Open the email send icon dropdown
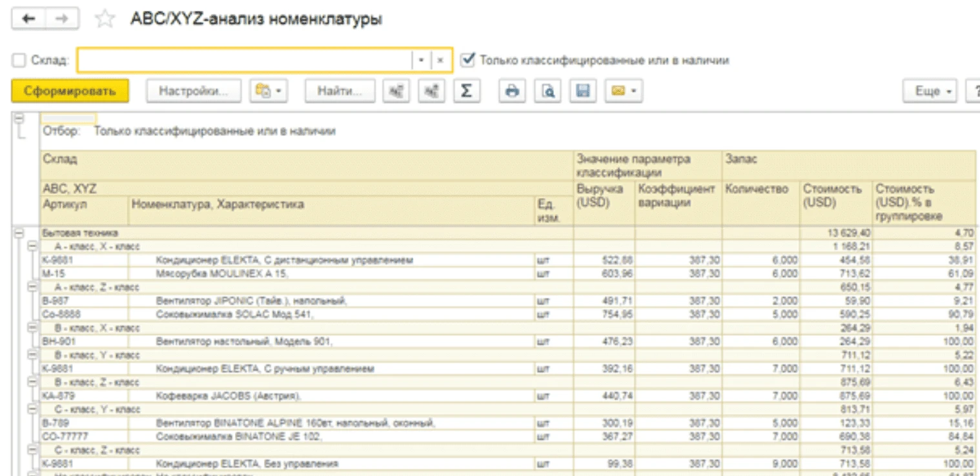 pos(623,92)
